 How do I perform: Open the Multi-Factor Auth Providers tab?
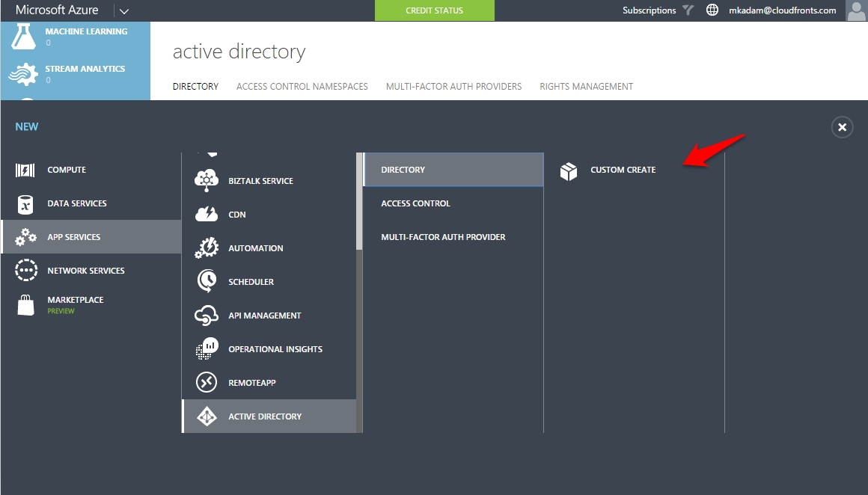454,86
